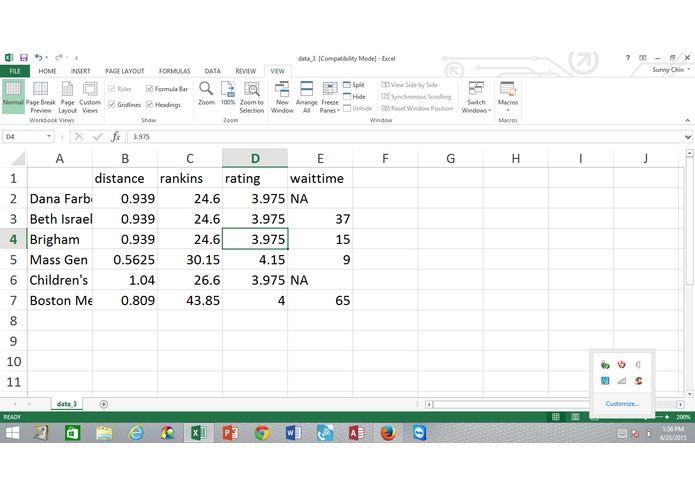695x494 pixels.
Task: Click cell containing Mass Gen
Action: tap(60, 260)
